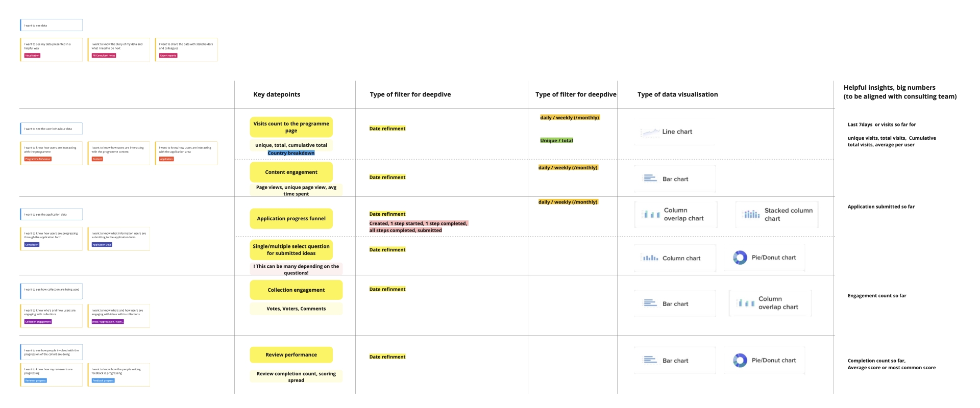
Task: Select the yellow Application progress funnel sticky note
Action: 291,219
